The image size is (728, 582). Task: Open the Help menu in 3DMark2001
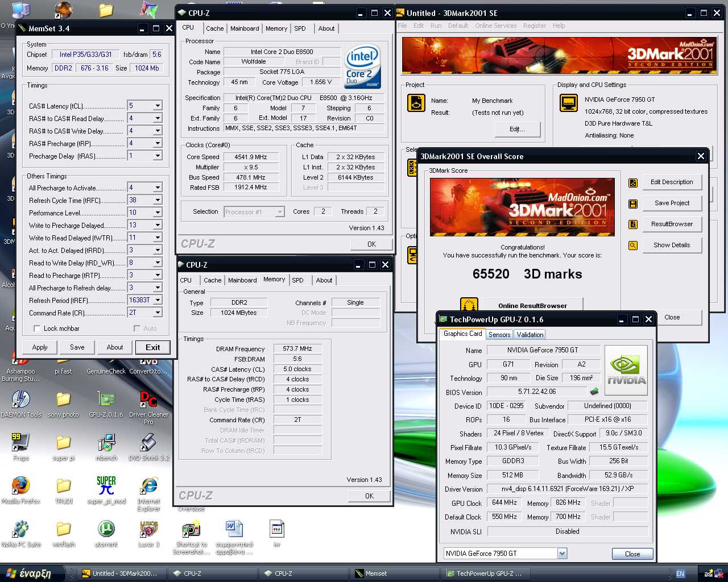(559, 26)
